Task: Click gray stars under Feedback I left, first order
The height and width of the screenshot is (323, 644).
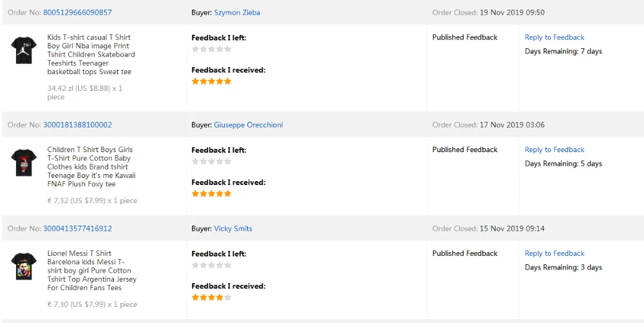Action: pyautogui.click(x=211, y=49)
